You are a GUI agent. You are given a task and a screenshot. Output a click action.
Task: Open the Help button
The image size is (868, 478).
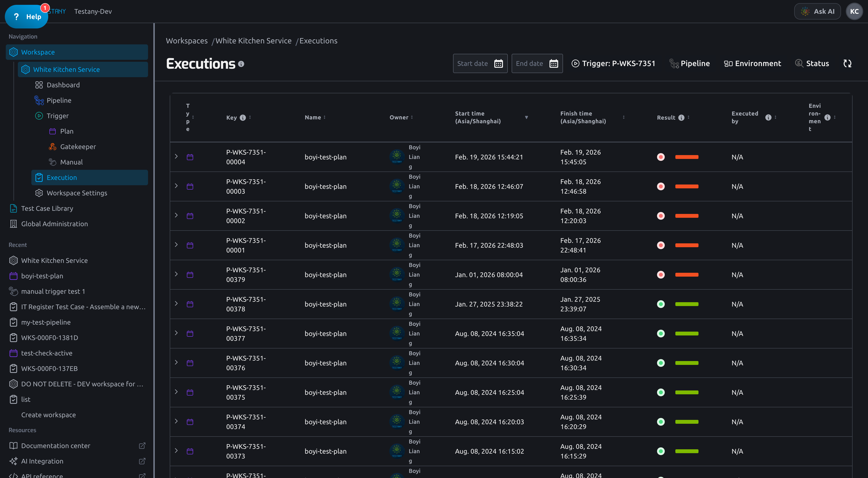click(x=27, y=16)
